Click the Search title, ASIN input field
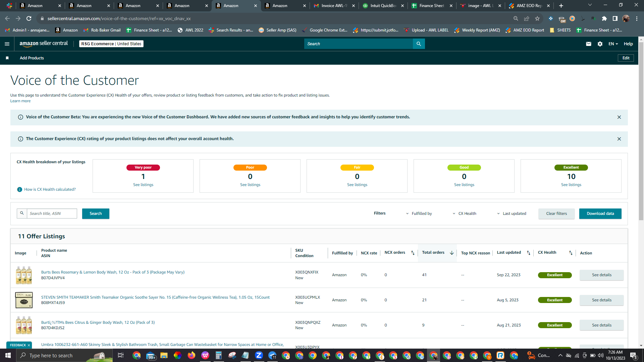This screenshot has height=362, width=644. [52, 214]
